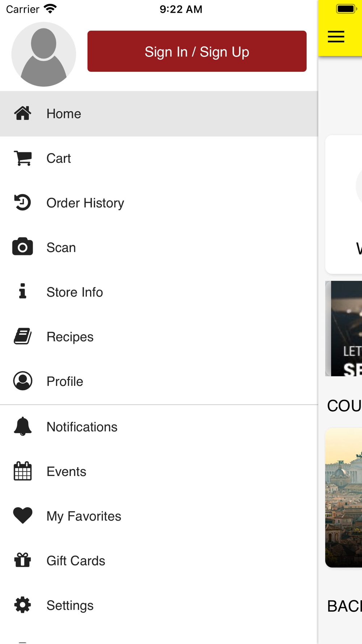Click the Events calendar icon

click(22, 471)
